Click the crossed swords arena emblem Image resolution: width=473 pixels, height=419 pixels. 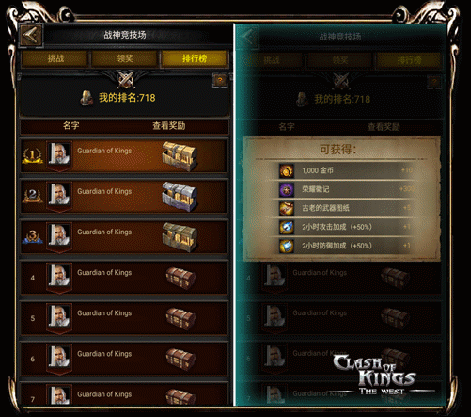click(x=125, y=80)
